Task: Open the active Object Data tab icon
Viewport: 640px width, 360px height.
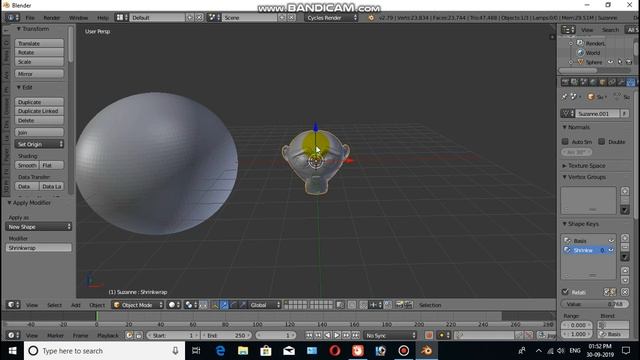Action: (631, 82)
